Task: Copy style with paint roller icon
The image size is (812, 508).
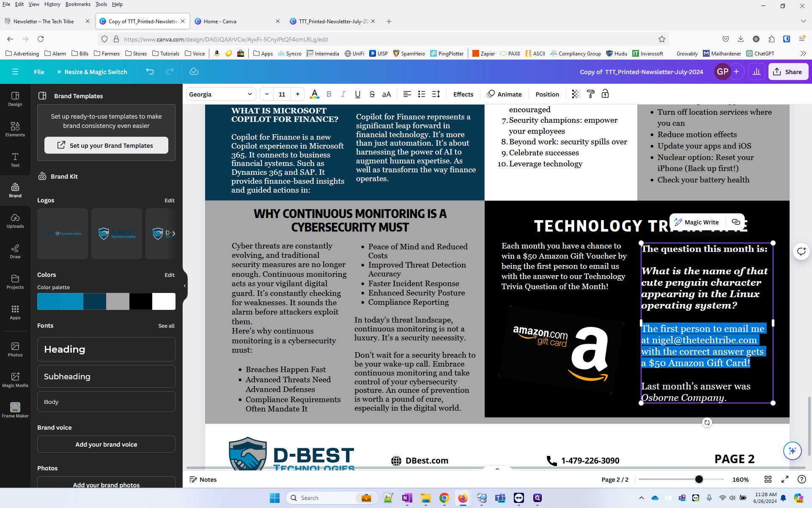Action: (x=591, y=94)
